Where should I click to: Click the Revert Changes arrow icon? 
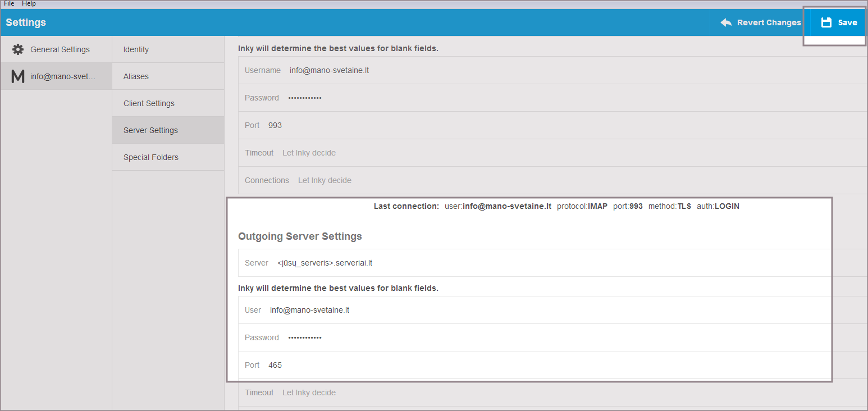(x=726, y=22)
